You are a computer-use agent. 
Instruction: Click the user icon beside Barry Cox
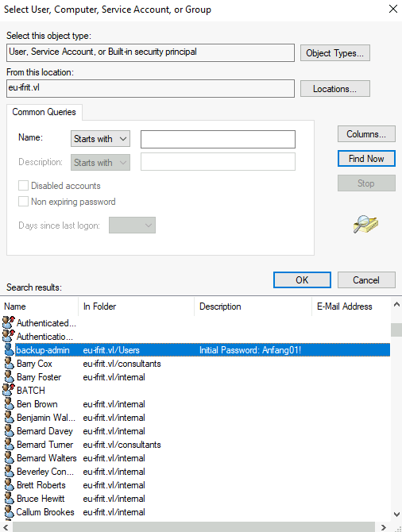[9, 364]
